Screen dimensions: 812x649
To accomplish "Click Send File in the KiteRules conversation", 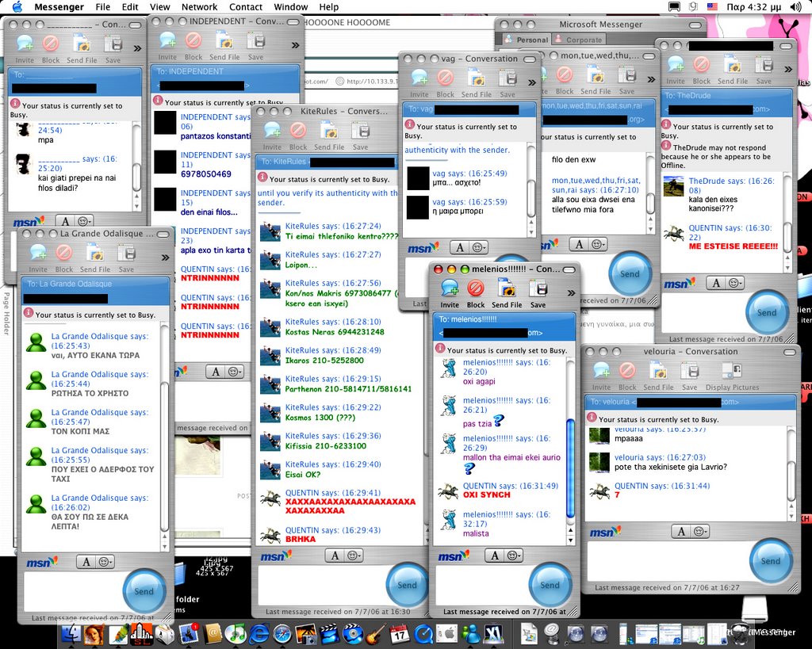I will click(329, 136).
